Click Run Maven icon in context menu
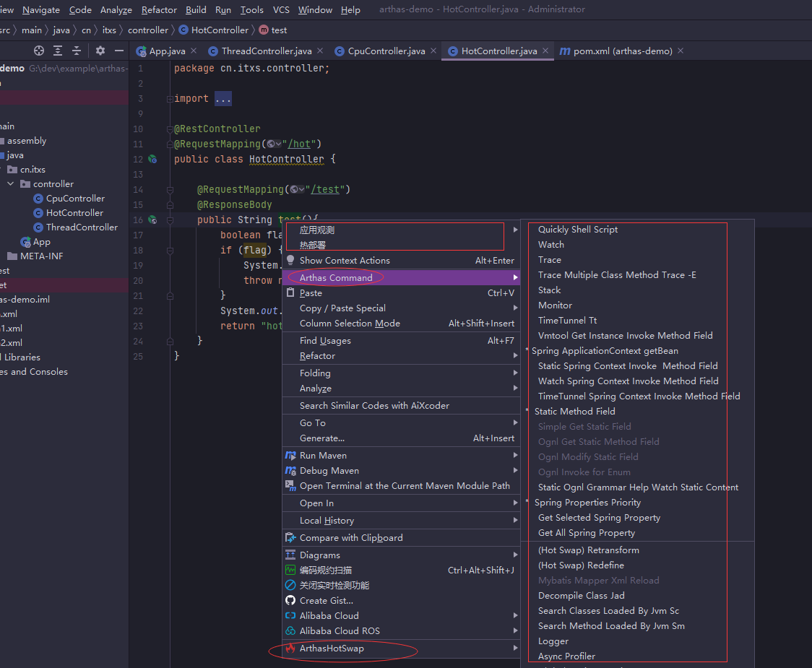Image resolution: width=812 pixels, height=668 pixels. [x=290, y=456]
